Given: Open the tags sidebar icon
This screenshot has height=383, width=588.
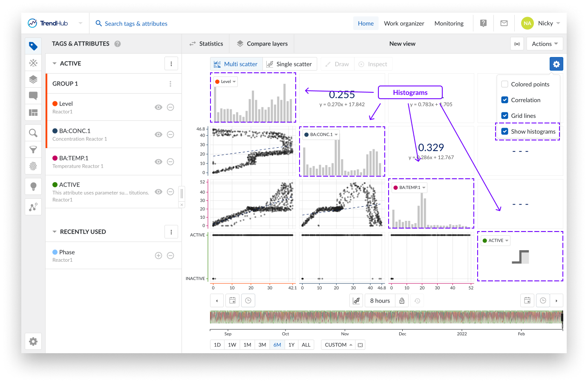Looking at the screenshot, I should 33,46.
